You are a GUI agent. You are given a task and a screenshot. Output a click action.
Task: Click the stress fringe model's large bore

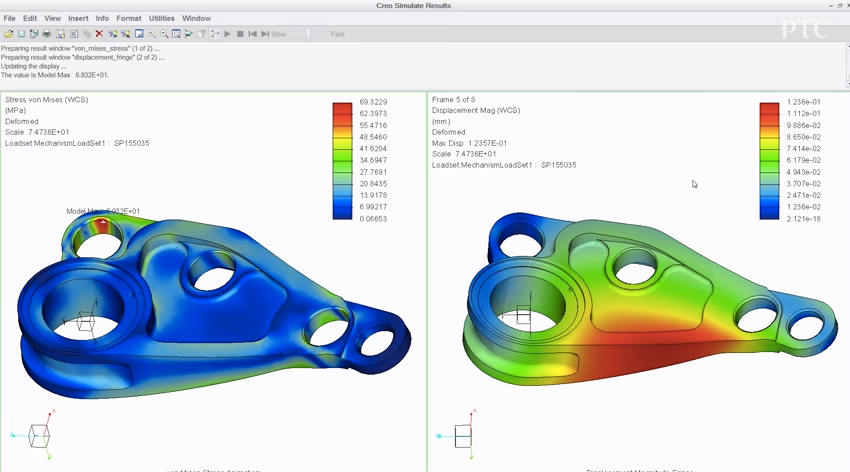(x=83, y=307)
